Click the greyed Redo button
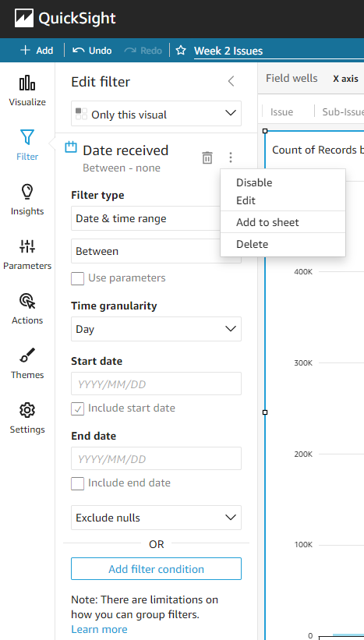The height and width of the screenshot is (640, 364). coord(143,51)
